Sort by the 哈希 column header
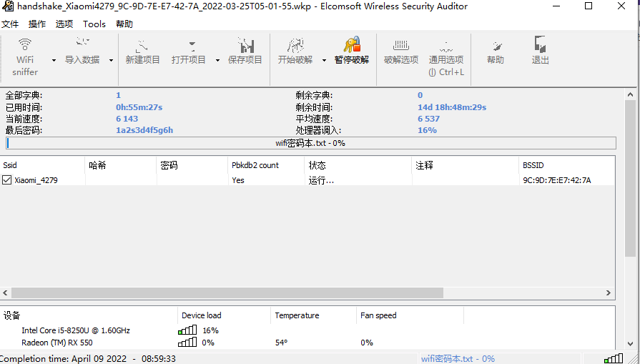The height and width of the screenshot is (364, 640). click(x=120, y=165)
